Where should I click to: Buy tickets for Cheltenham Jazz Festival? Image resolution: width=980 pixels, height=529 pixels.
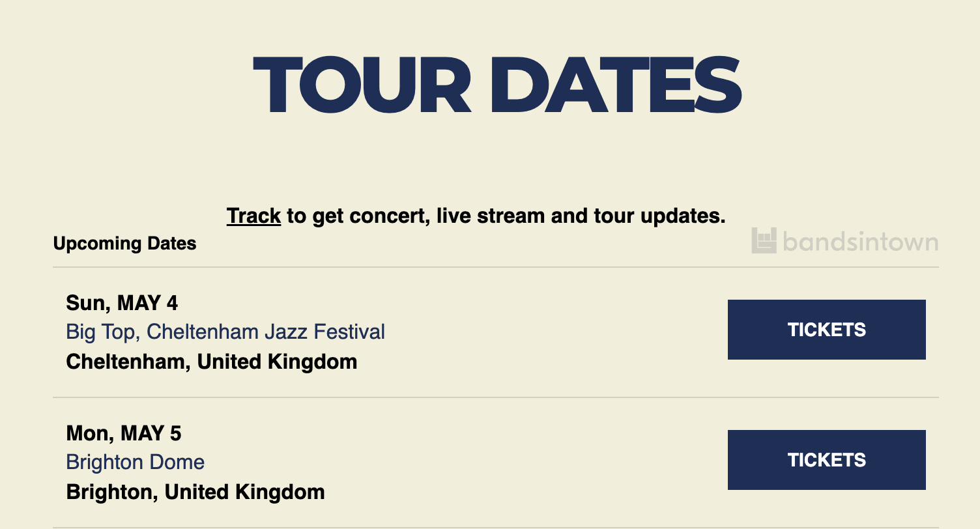(x=826, y=330)
